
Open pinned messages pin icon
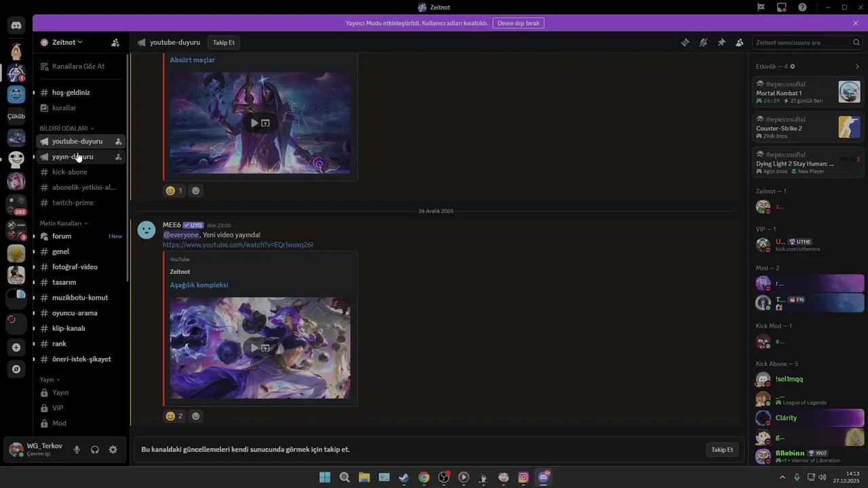point(722,42)
